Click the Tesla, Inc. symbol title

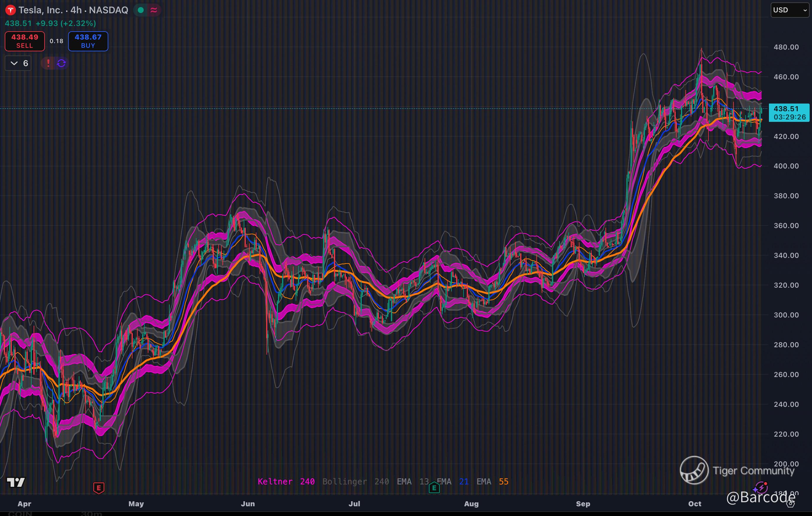(x=40, y=10)
